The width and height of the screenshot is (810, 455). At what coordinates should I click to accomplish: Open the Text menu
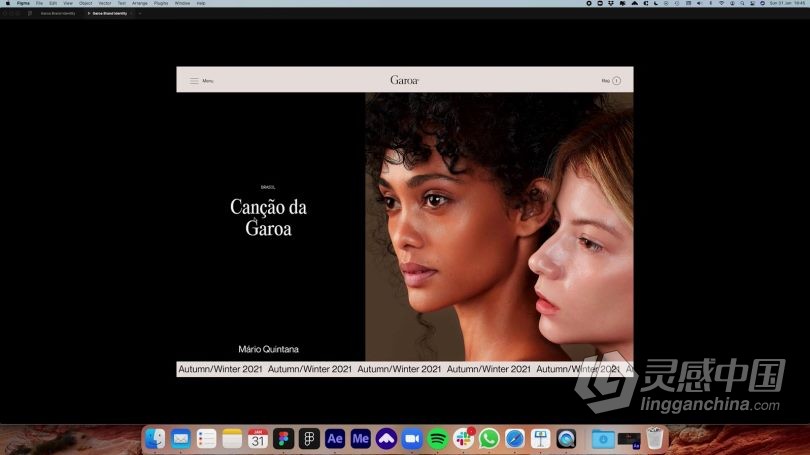tap(121, 3)
